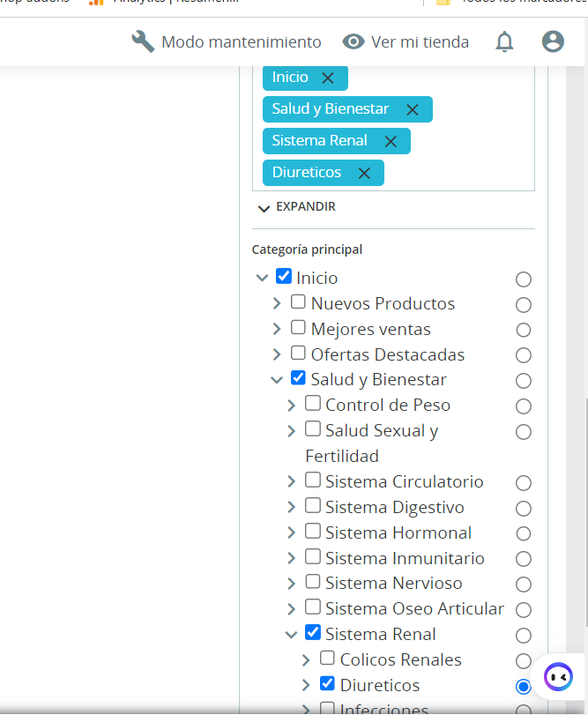The width and height of the screenshot is (588, 715).
Task: Enable the Control de Peso checkbox
Action: coord(313,404)
